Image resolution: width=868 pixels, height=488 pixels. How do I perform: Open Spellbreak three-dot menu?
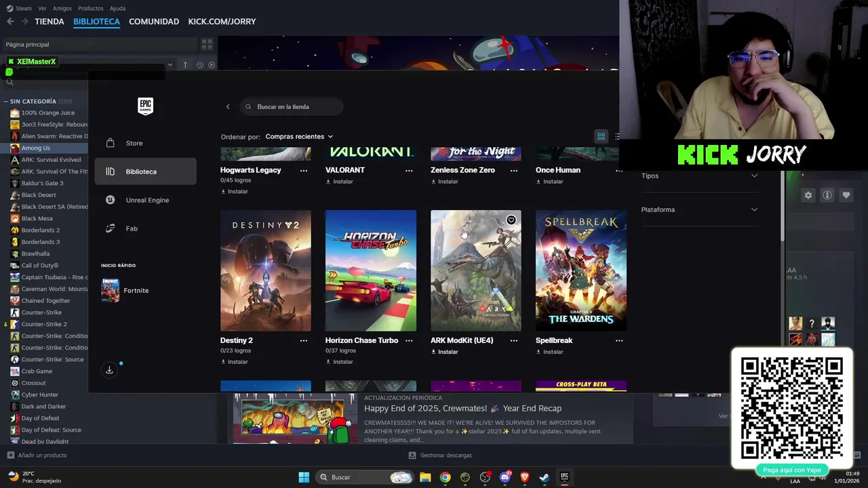pos(619,340)
